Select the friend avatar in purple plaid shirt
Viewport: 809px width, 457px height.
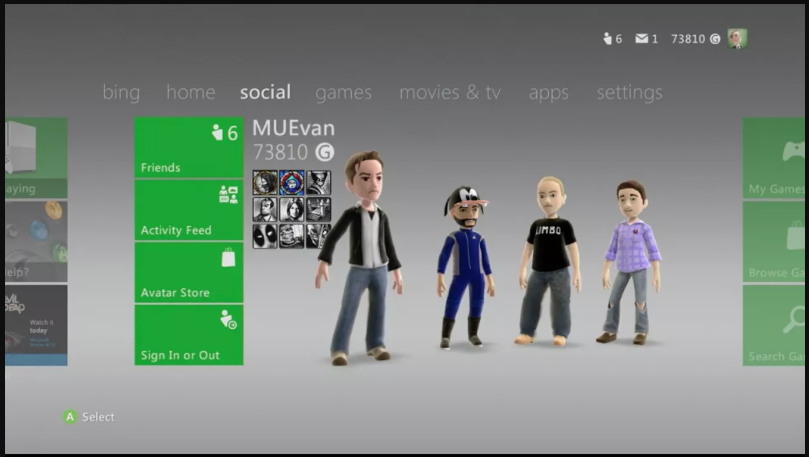tap(631, 262)
